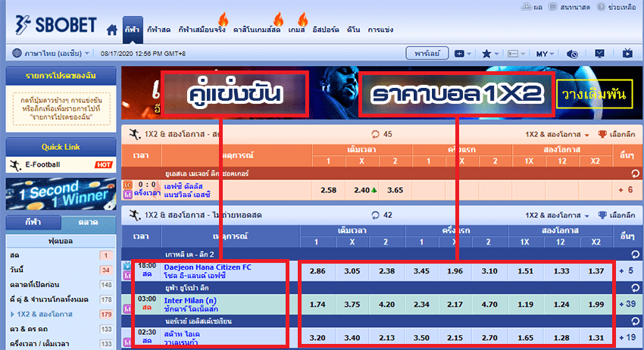Image resolution: width=644 pixels, height=350 pixels.
Task: Expand more markets + 5 for Daejeon Hana
Action: [626, 270]
